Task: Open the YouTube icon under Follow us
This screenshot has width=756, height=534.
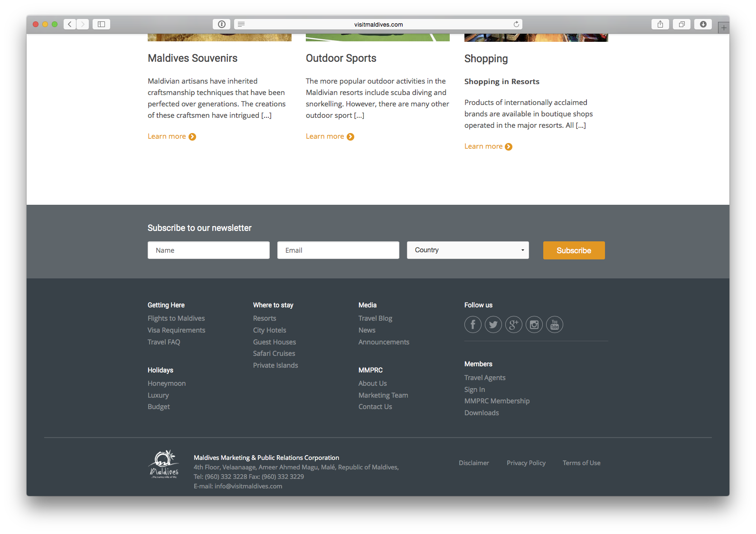Action: click(555, 324)
